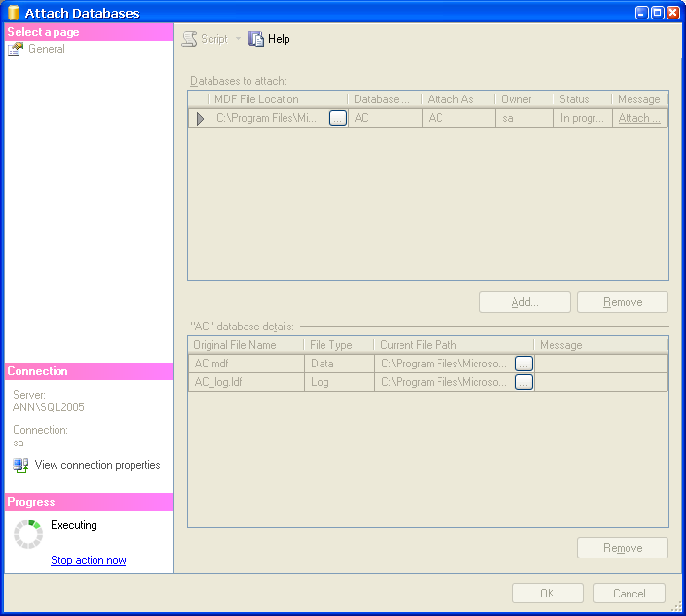
Task: Open the Attach message link in the Message column
Action: click(x=639, y=118)
